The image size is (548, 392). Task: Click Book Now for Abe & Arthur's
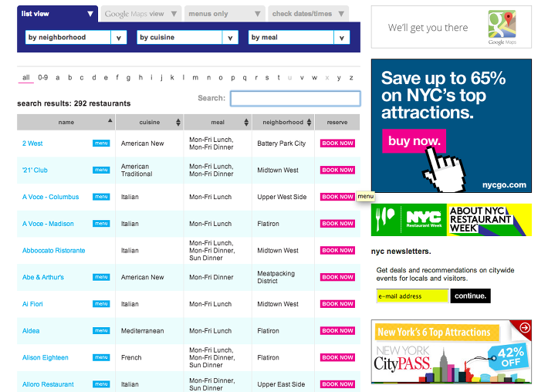[x=337, y=277]
